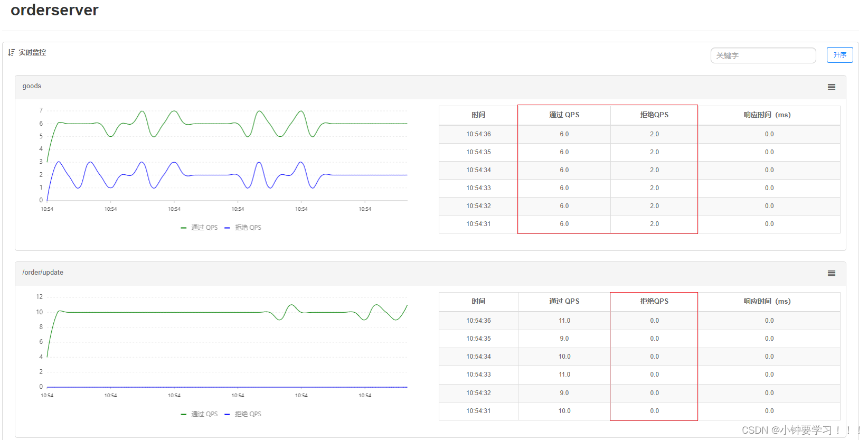868x440 pixels.
Task: Click 10:54:35 time in /order/update table
Action: (x=478, y=339)
